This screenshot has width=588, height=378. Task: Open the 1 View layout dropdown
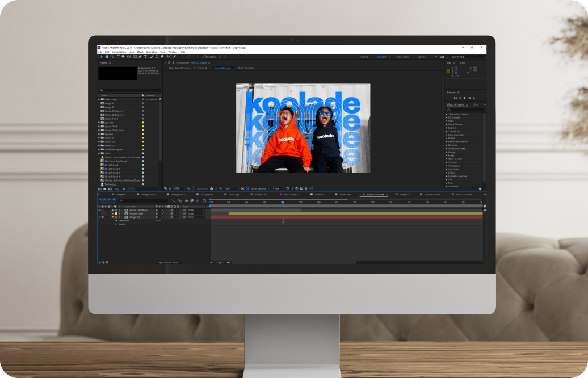coord(278,188)
